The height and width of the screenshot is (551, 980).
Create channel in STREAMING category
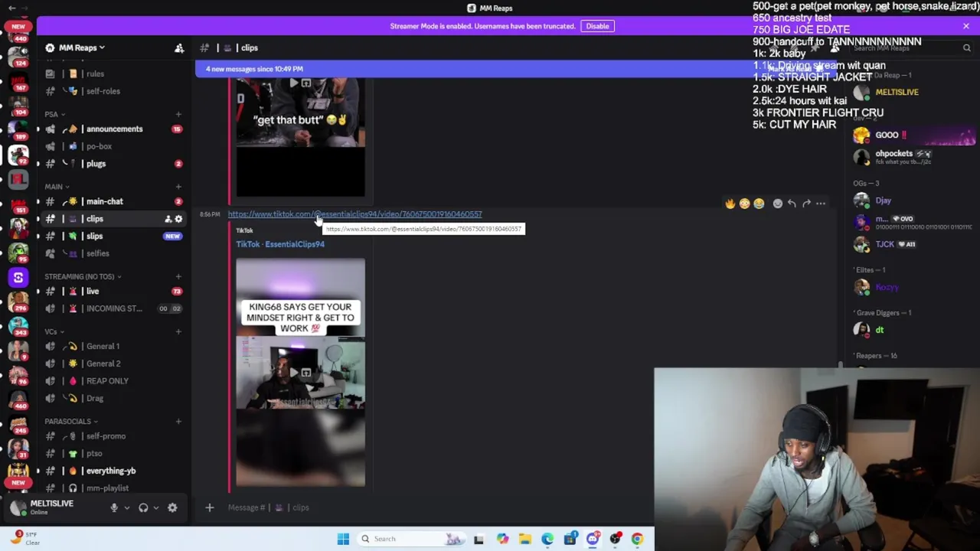(178, 276)
